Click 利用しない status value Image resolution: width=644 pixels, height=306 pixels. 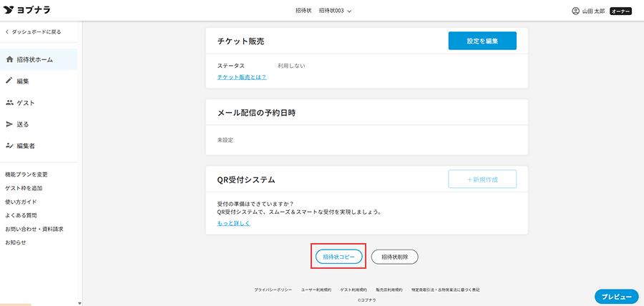(291, 66)
